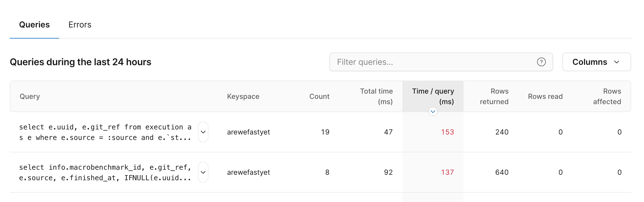Open the Columns dropdown
Viewport: 644px width, 202px height.
pos(596,62)
